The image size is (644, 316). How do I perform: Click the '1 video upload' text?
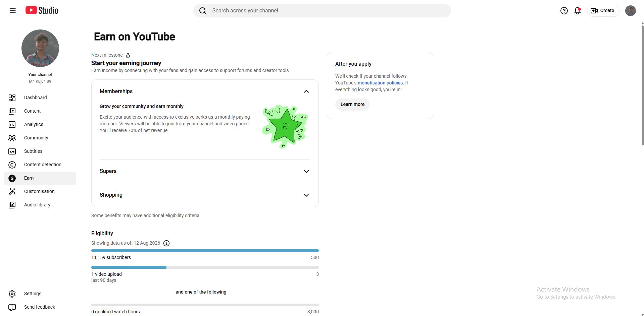click(x=106, y=274)
